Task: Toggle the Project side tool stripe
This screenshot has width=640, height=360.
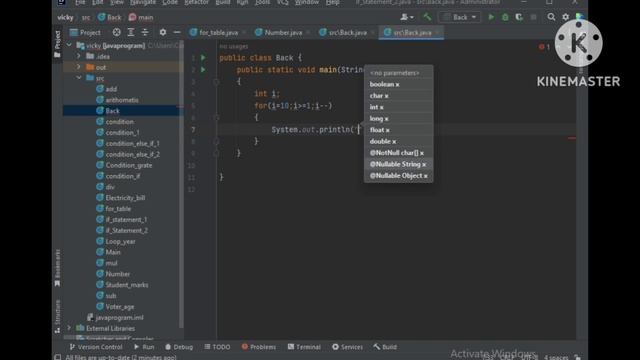Action: click(x=58, y=44)
